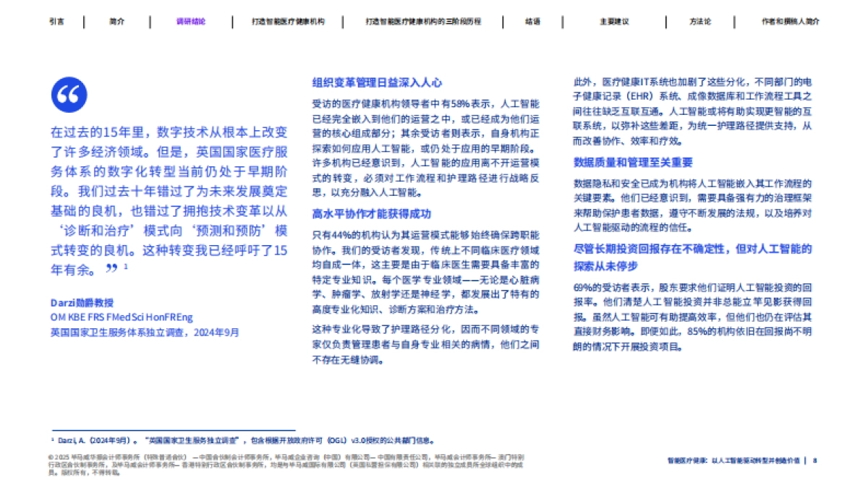Viewport: 868px width, 488px height.
Task: Select the 方法论 navigation entry
Action: click(699, 21)
